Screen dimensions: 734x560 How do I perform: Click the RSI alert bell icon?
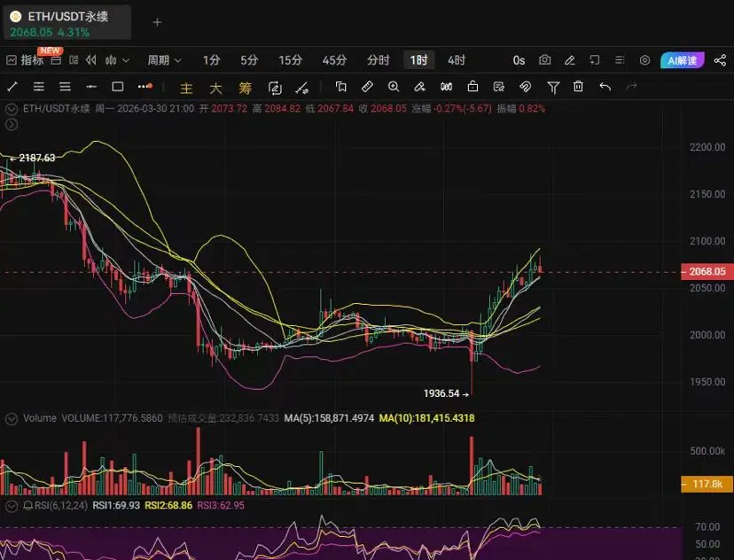click(28, 506)
